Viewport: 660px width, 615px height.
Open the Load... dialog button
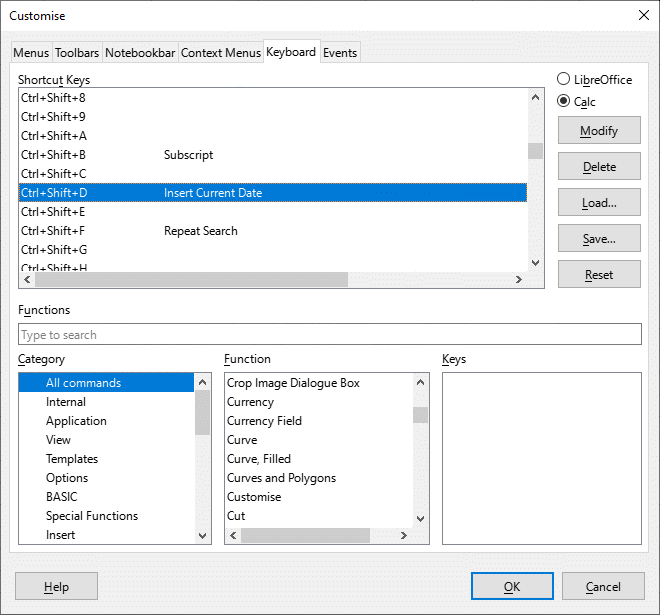599,203
